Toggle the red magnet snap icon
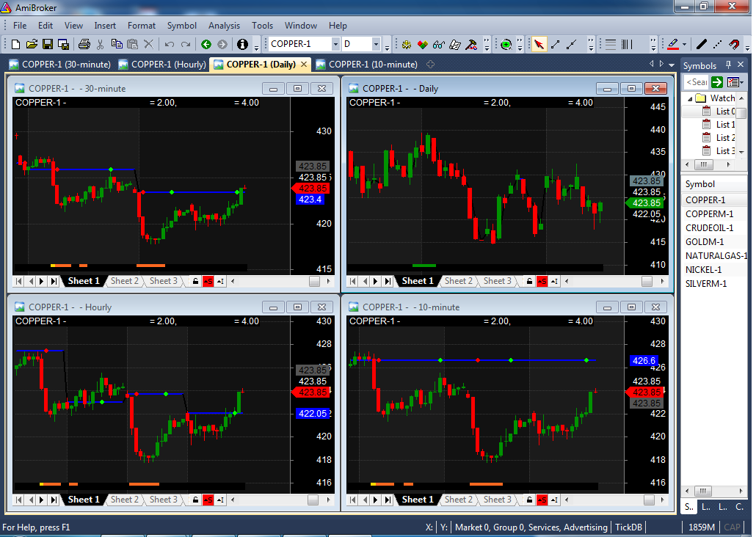 coord(734,44)
